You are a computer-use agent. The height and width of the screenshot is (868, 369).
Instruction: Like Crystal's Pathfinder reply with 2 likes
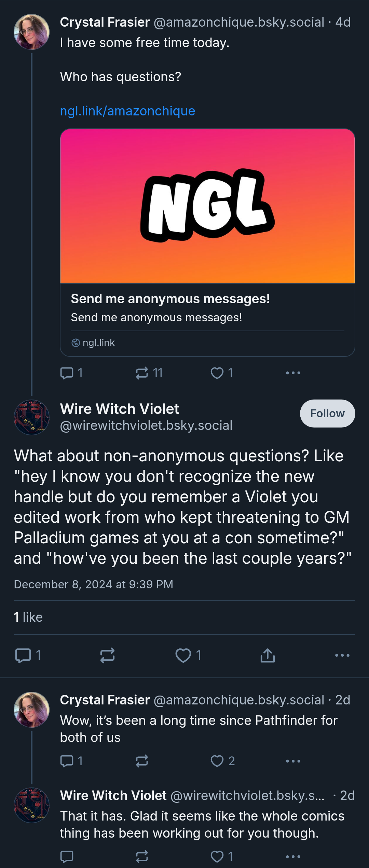coord(222,761)
